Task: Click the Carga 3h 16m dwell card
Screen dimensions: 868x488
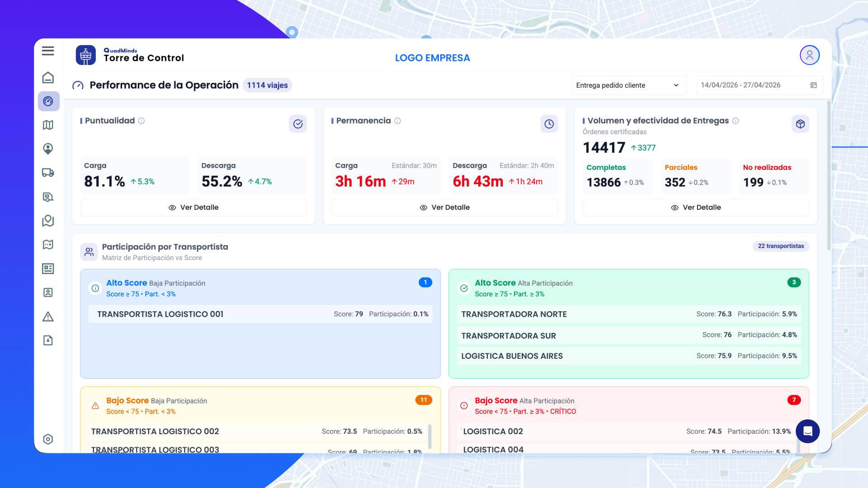Action: pyautogui.click(x=386, y=175)
